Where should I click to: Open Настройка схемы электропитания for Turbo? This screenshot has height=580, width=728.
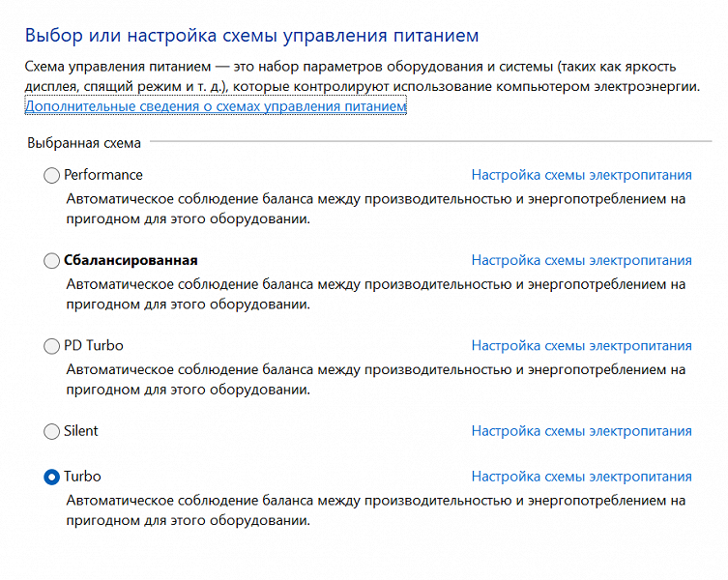[581, 477]
